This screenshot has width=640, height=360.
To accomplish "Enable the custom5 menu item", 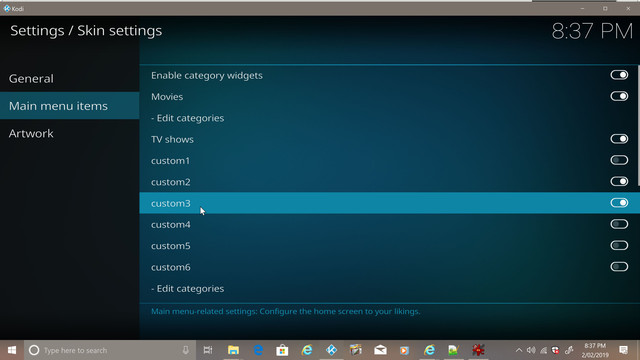I will [619, 246].
